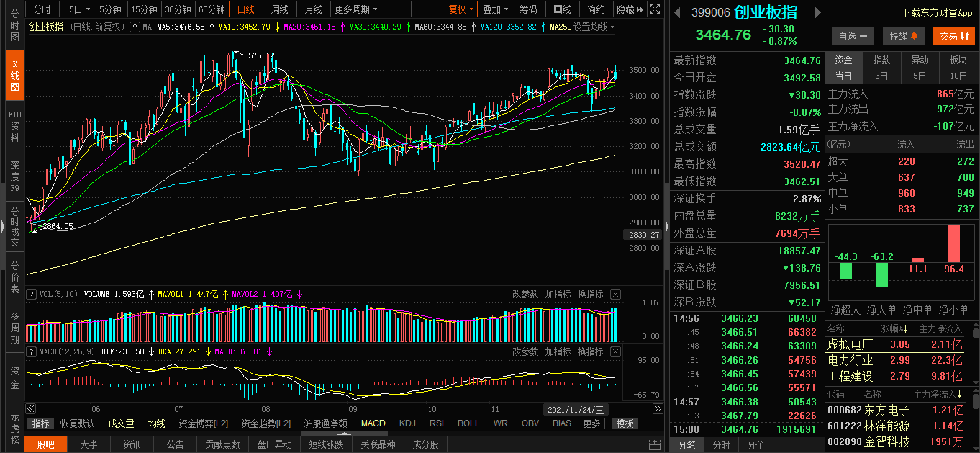Click the orange 交易 trade button

click(954, 36)
